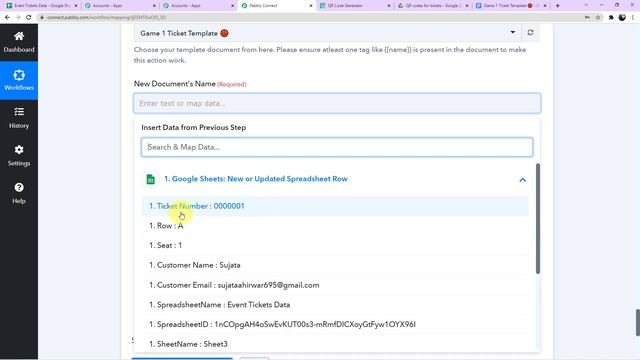Viewport: 640px width, 360px height.
Task: Open the browser tab search chevron
Action: click(x=586, y=5)
